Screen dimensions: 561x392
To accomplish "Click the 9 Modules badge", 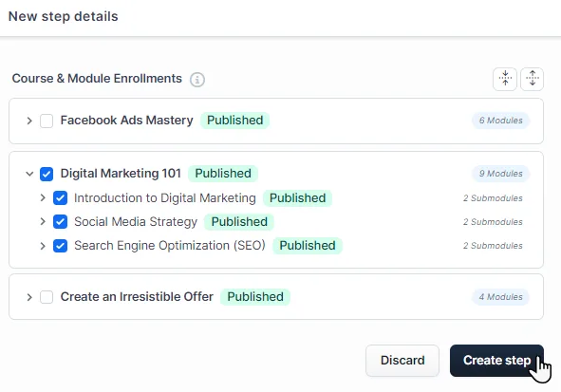I will (500, 174).
